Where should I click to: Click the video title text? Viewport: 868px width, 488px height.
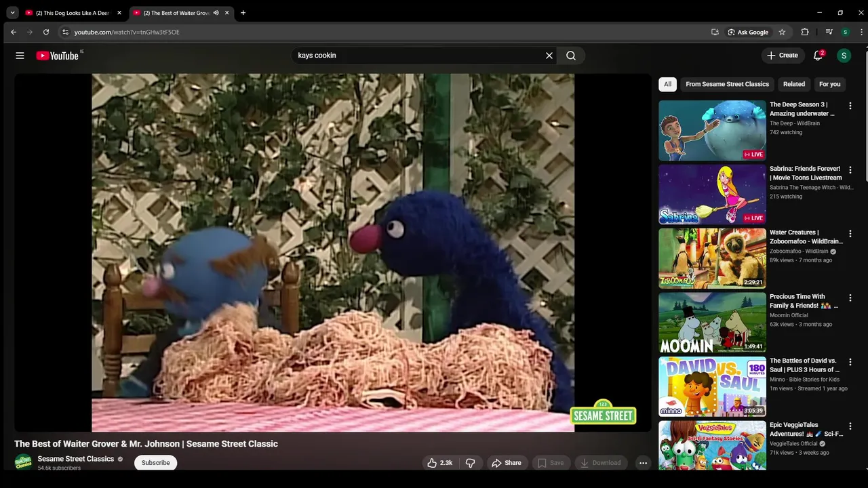pyautogui.click(x=146, y=444)
